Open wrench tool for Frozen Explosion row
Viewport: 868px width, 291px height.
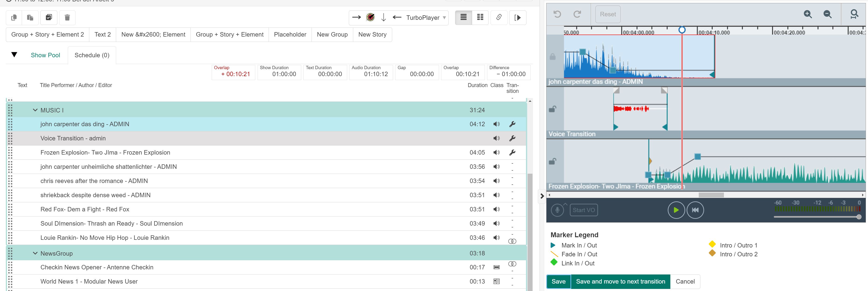click(512, 152)
